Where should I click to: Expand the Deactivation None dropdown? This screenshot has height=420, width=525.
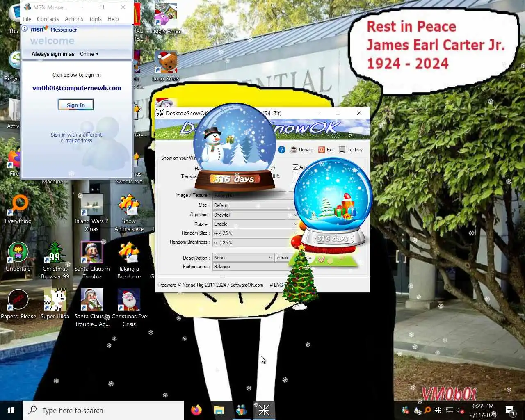[x=243, y=258]
